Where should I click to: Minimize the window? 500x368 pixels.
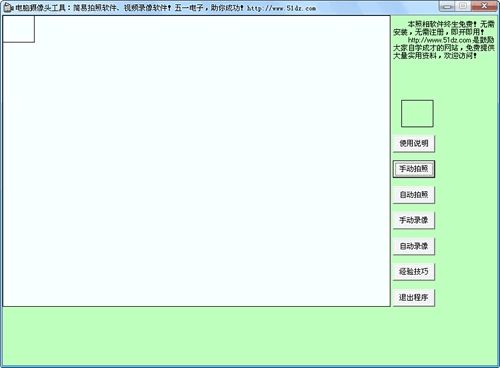coord(448,6)
